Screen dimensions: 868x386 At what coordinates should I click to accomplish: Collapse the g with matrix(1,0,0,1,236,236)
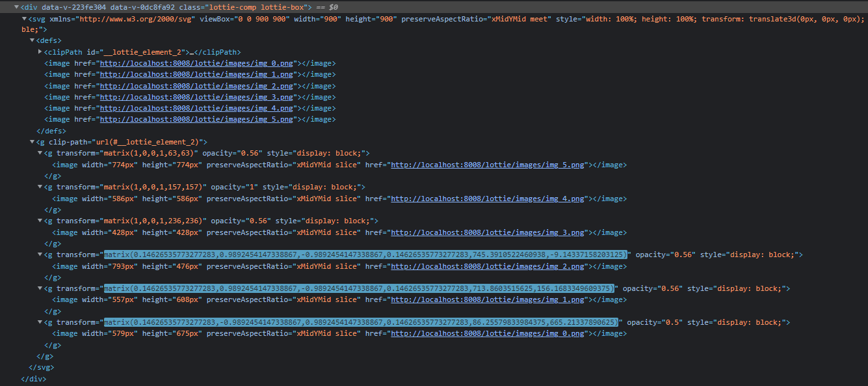[40, 221]
